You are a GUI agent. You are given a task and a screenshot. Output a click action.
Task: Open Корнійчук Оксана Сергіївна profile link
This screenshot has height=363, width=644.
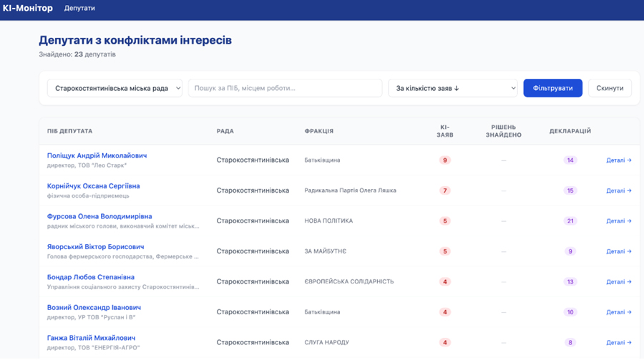click(93, 186)
